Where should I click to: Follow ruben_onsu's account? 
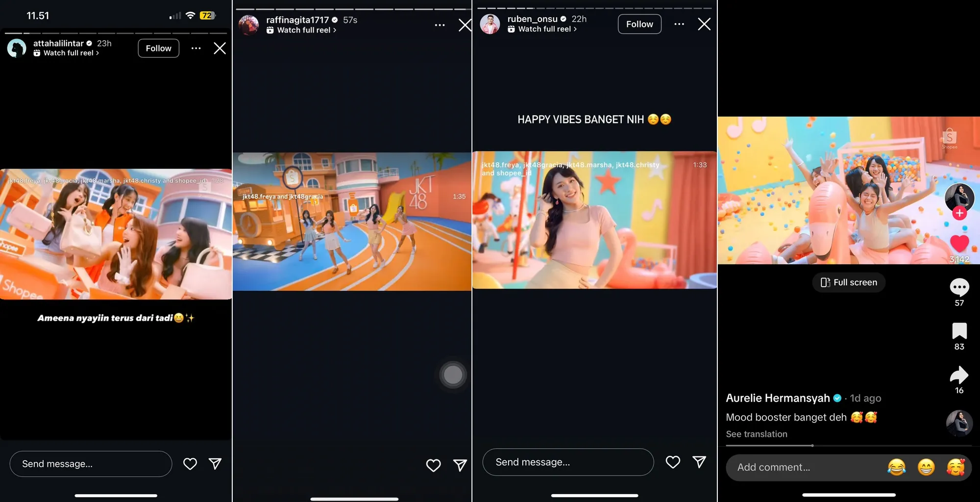pos(639,24)
